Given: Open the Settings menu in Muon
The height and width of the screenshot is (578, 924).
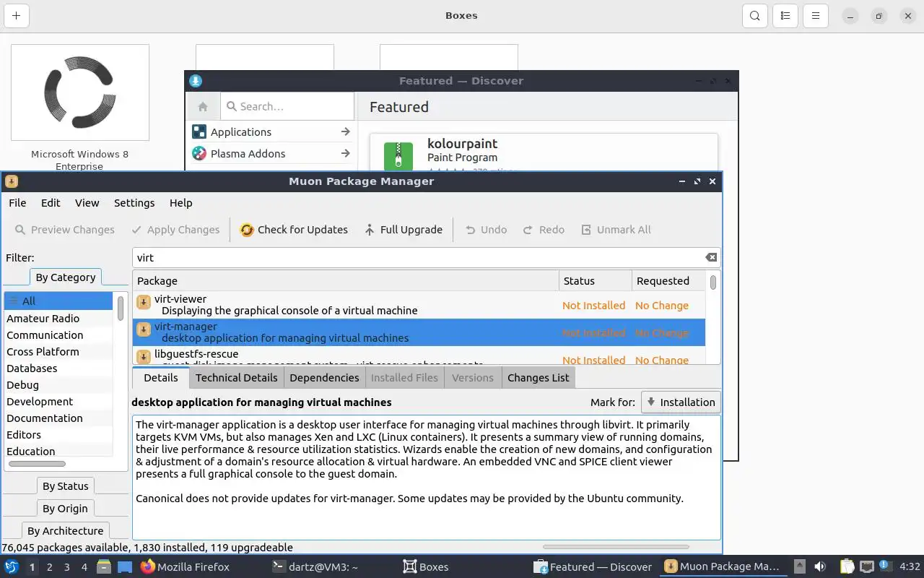Looking at the screenshot, I should click(x=134, y=203).
